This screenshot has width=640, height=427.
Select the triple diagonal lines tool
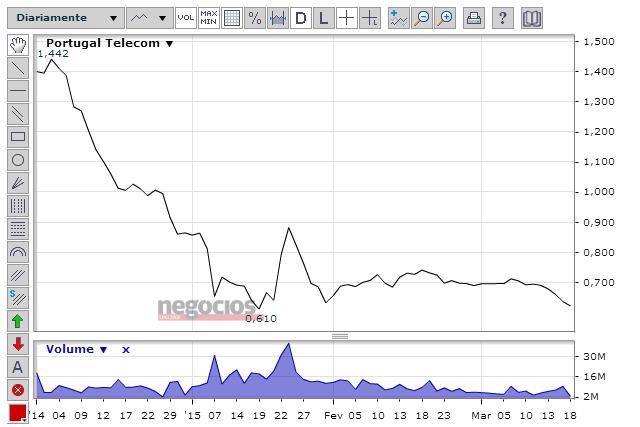coord(18,275)
